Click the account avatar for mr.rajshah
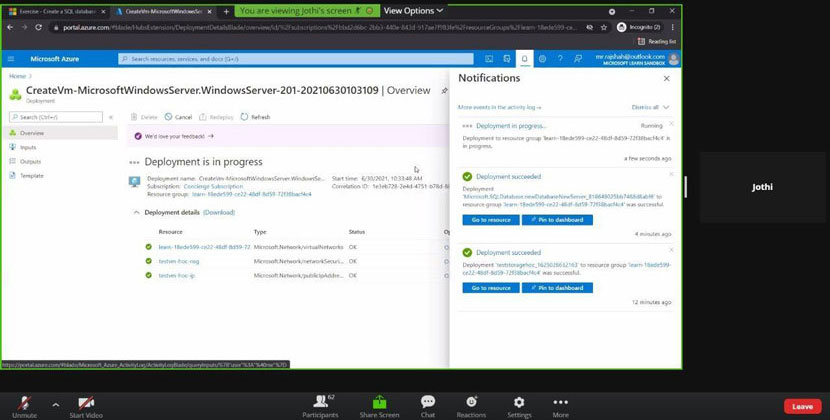Screen dimensions: 830x420 point(673,59)
